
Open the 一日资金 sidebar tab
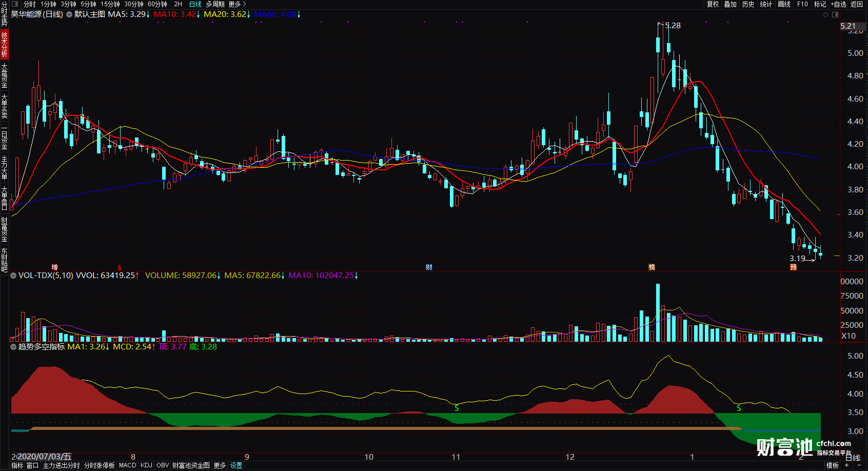pyautogui.click(x=4, y=137)
